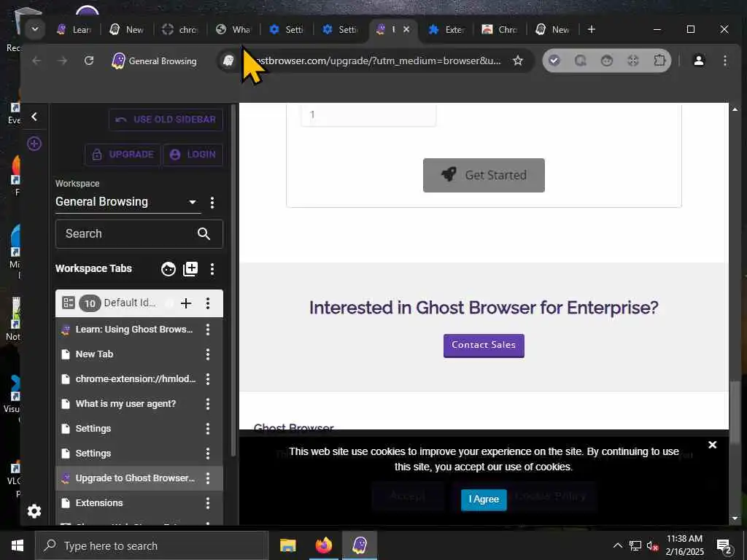Click the UPGRADE button in sidebar
The width and height of the screenshot is (747, 560).
click(x=123, y=155)
